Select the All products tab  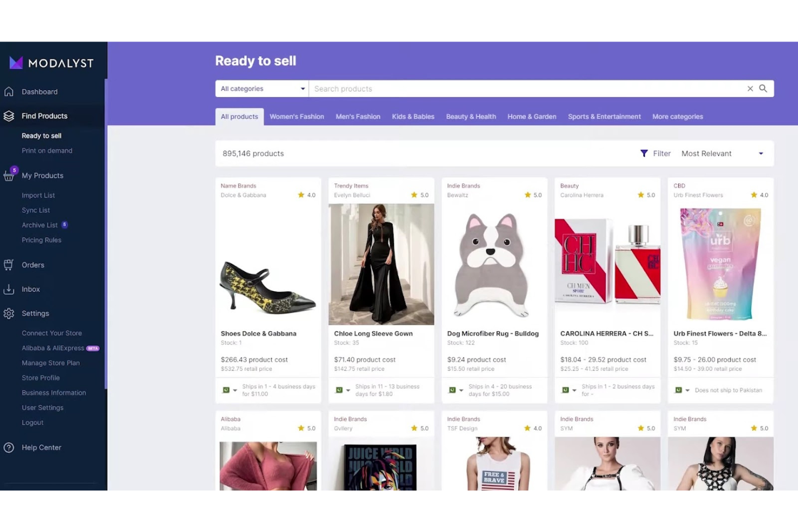[239, 116]
